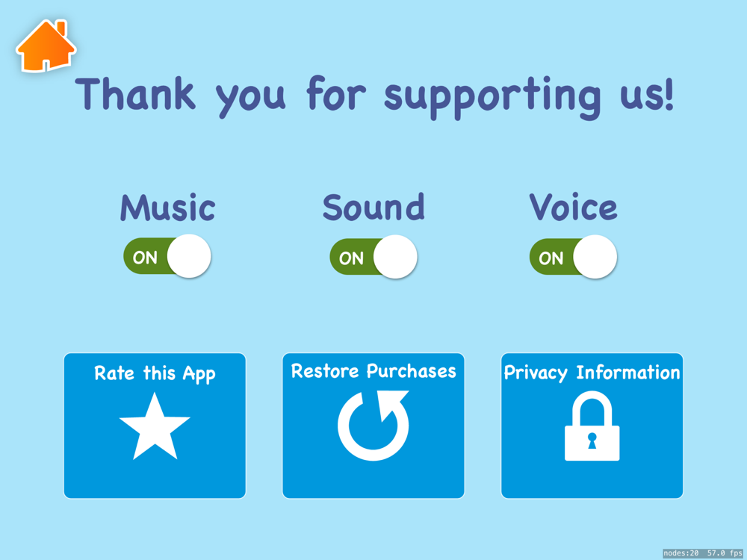Select the Restore Purchases tile title
This screenshot has height=560, width=747.
click(373, 371)
